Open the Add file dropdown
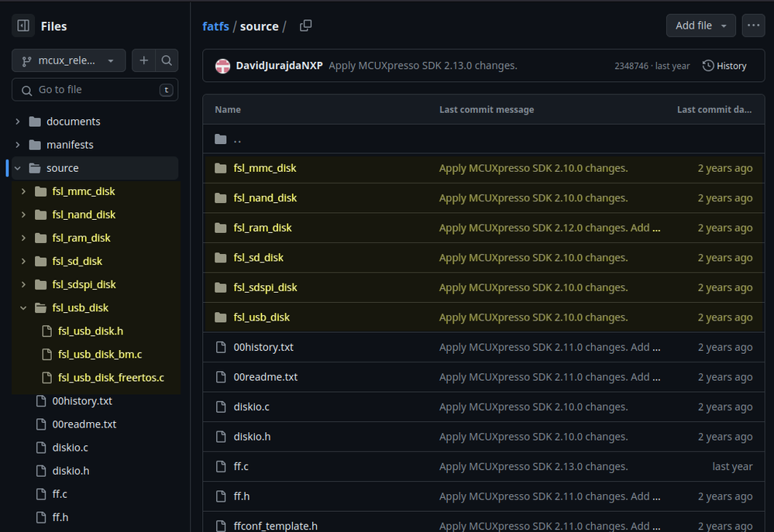 [x=700, y=26]
